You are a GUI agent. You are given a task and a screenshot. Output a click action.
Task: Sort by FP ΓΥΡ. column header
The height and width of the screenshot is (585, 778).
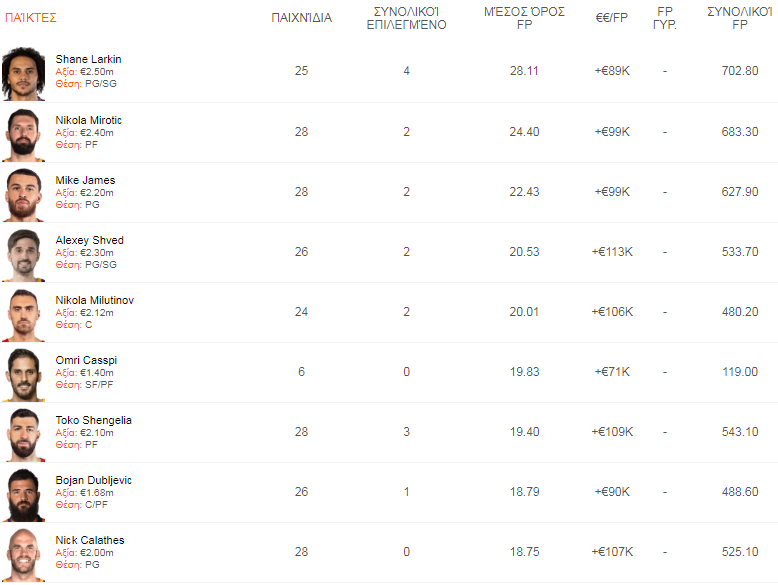tap(665, 18)
